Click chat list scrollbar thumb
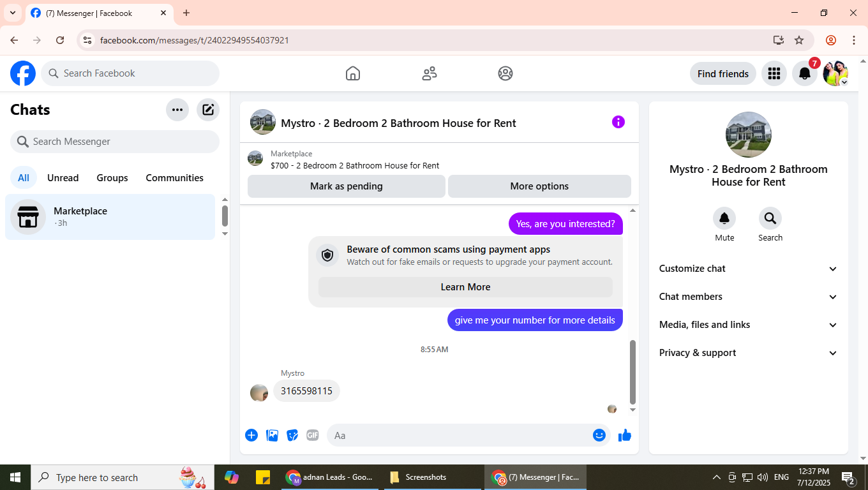 point(225,216)
